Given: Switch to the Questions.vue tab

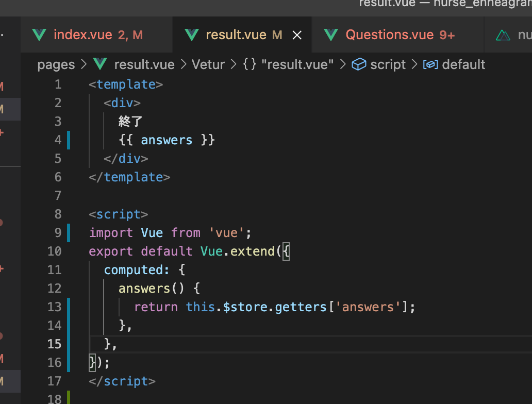Looking at the screenshot, I should click(389, 35).
